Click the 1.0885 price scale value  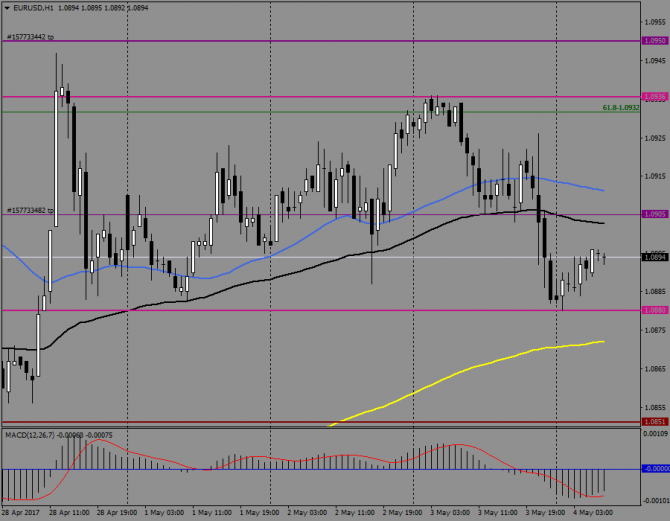click(655, 292)
